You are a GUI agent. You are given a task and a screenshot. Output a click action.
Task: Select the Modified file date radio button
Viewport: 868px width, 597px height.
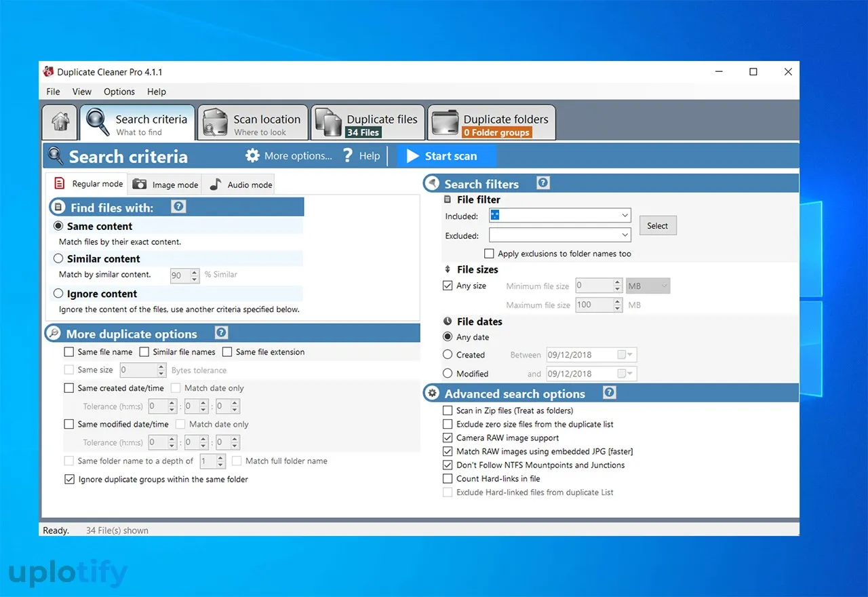pos(448,373)
